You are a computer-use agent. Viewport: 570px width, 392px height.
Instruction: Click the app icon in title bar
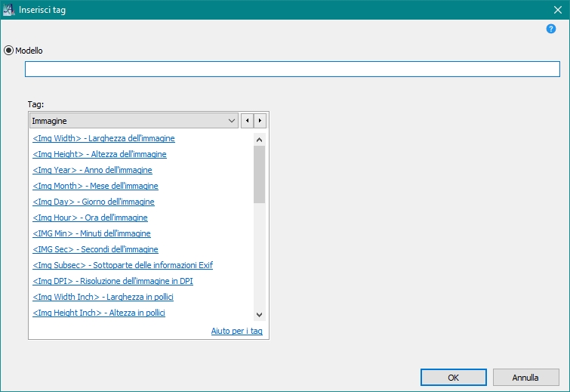(9, 10)
